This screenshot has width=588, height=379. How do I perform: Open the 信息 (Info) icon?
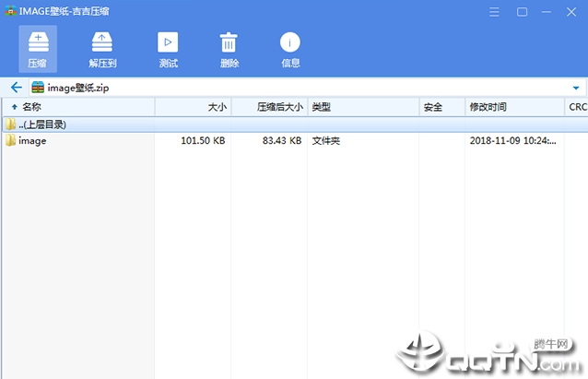(x=290, y=49)
